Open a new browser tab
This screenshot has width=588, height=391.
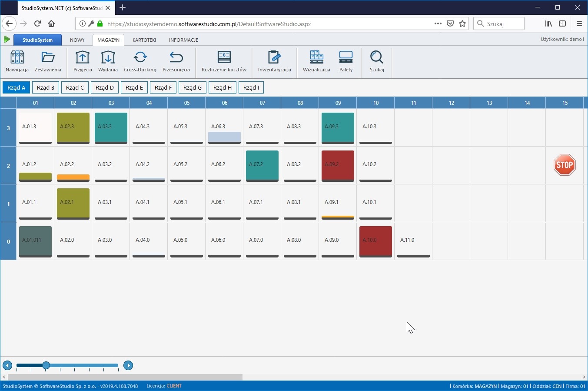pyautogui.click(x=123, y=7)
